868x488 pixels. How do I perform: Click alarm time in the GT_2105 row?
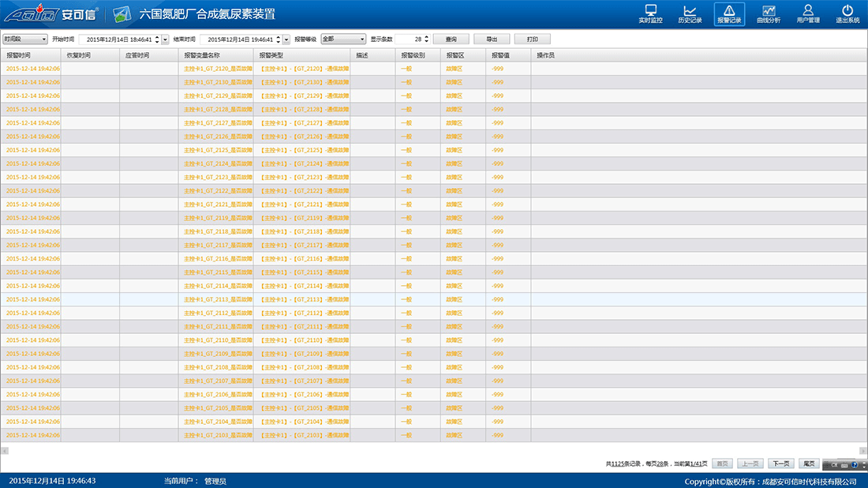point(32,407)
